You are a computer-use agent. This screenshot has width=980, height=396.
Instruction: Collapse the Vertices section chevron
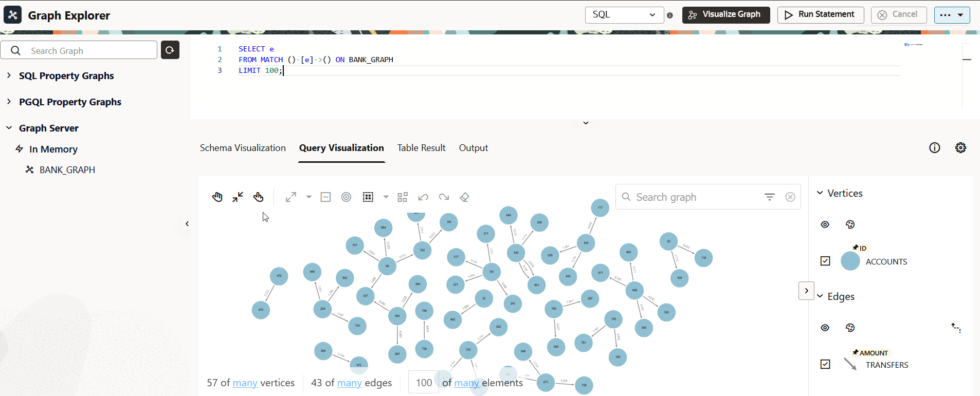click(x=820, y=193)
